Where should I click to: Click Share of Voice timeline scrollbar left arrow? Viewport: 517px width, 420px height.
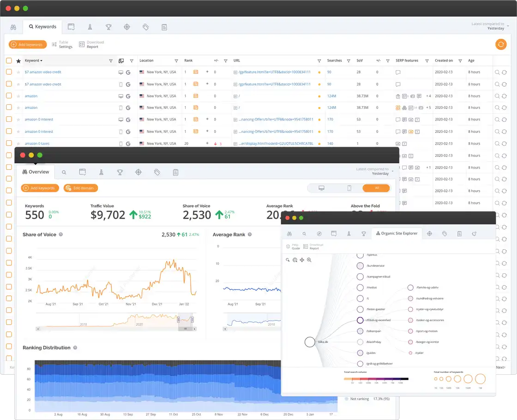(x=38, y=329)
